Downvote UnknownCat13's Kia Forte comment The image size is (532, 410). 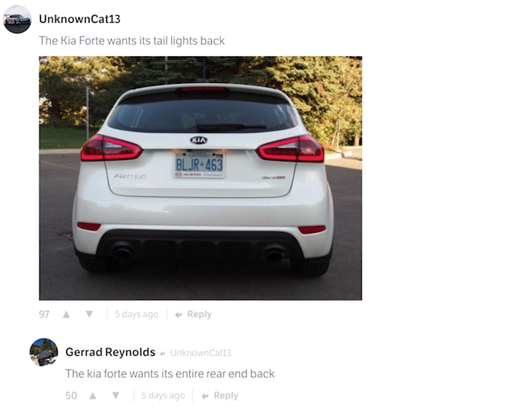pos(89,314)
